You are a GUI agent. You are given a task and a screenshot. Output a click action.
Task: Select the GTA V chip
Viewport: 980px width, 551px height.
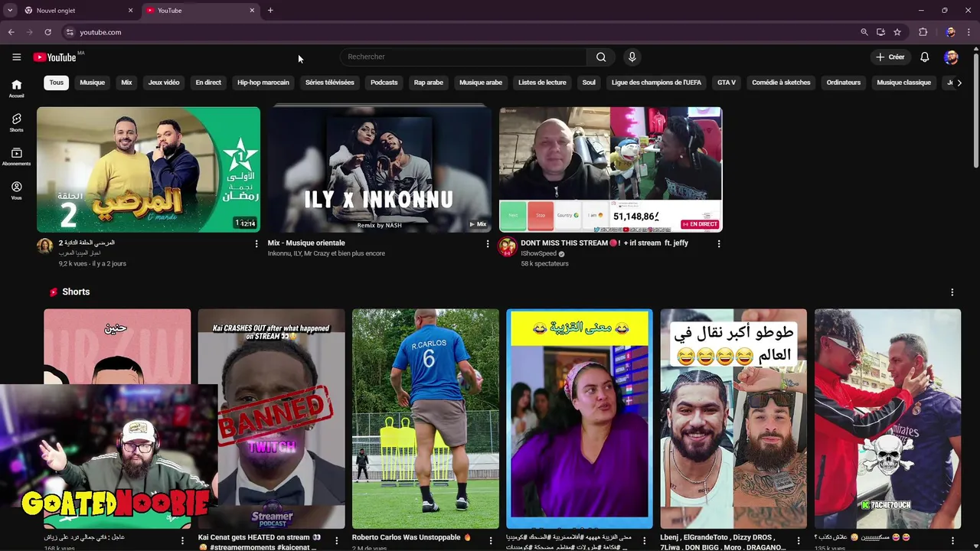[x=727, y=83]
